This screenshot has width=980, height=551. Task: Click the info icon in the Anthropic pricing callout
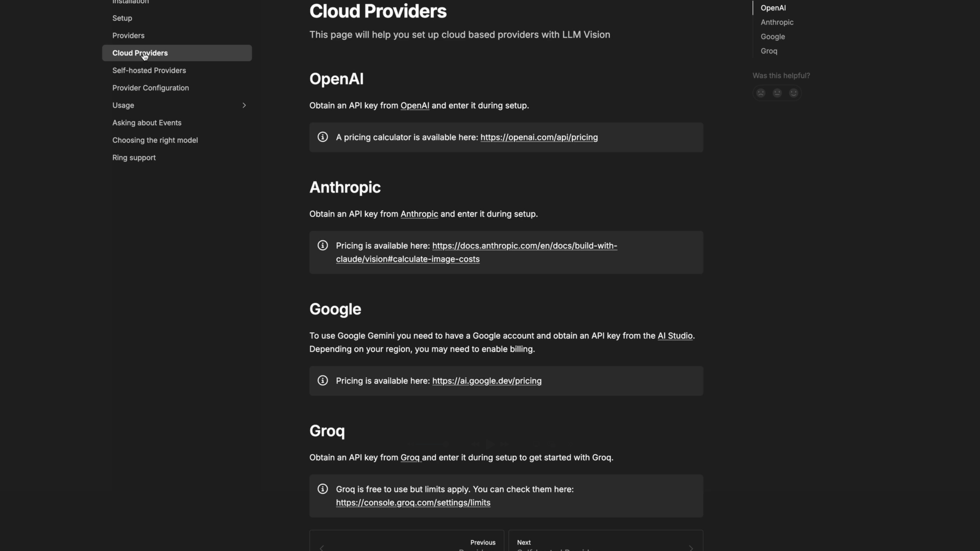pyautogui.click(x=323, y=245)
